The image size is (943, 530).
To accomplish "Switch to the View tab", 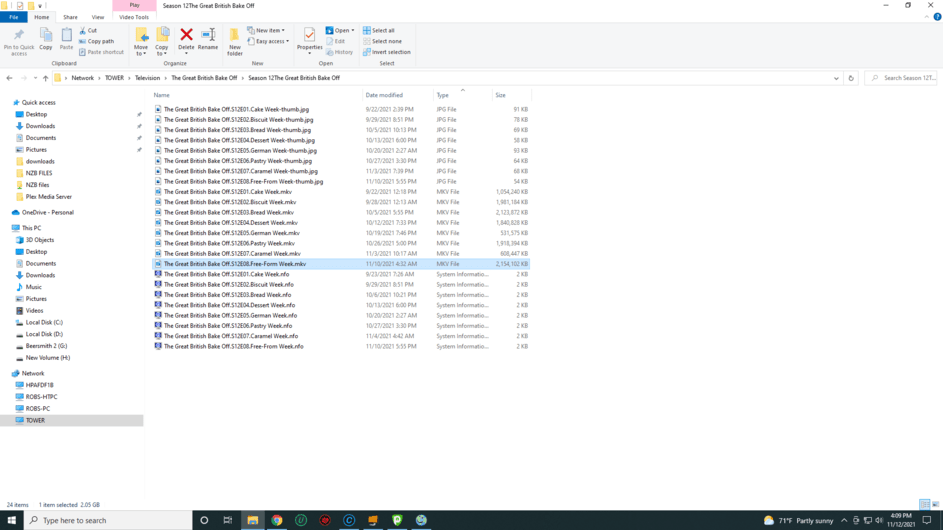I will point(97,17).
